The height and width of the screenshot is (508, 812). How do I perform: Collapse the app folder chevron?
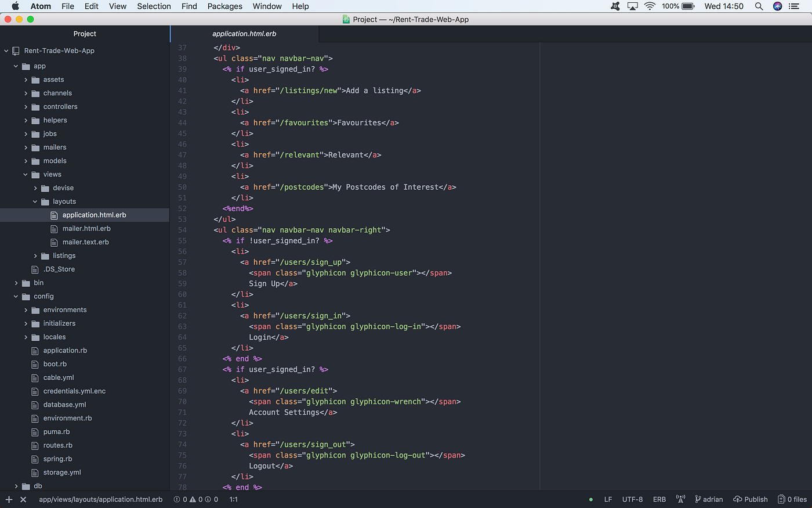coord(16,66)
